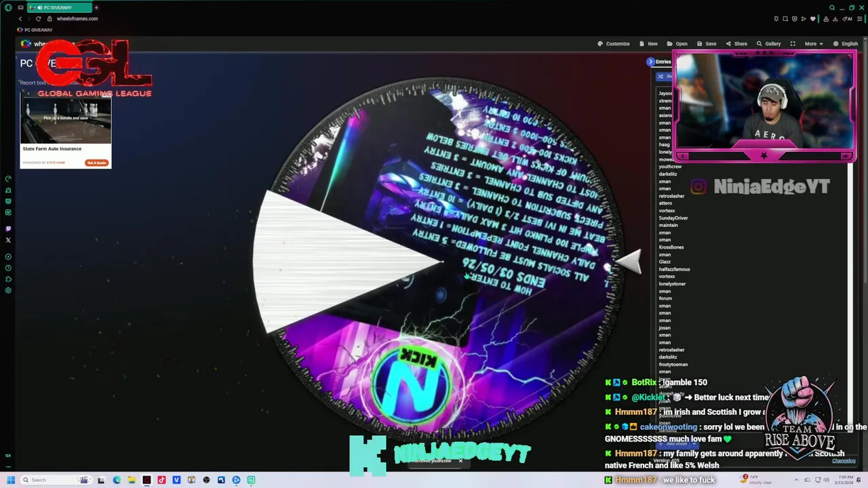Close the notification below the wheel
Image resolution: width=868 pixels, height=488 pixels.
[x=460, y=461]
